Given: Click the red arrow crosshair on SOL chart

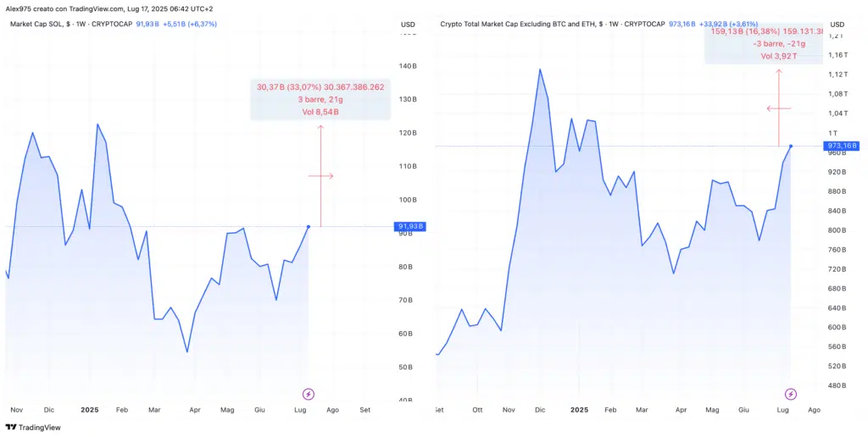Looking at the screenshot, I should (321, 176).
